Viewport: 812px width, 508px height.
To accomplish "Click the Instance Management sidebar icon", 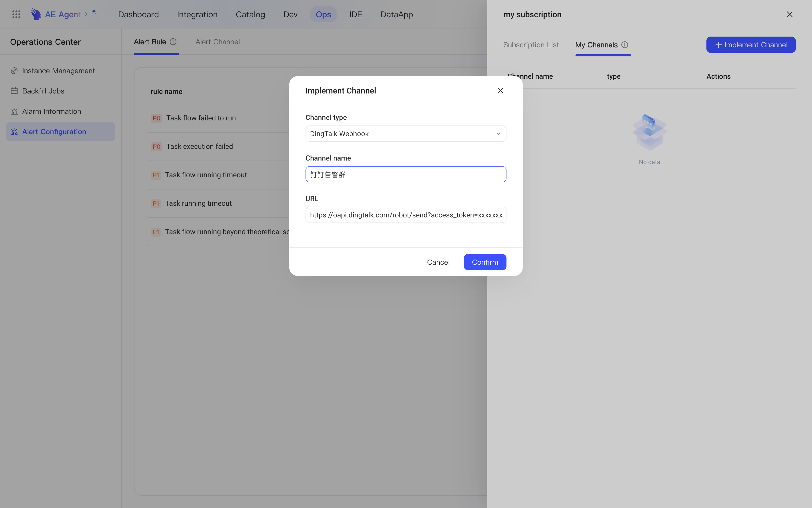I will 14,71.
